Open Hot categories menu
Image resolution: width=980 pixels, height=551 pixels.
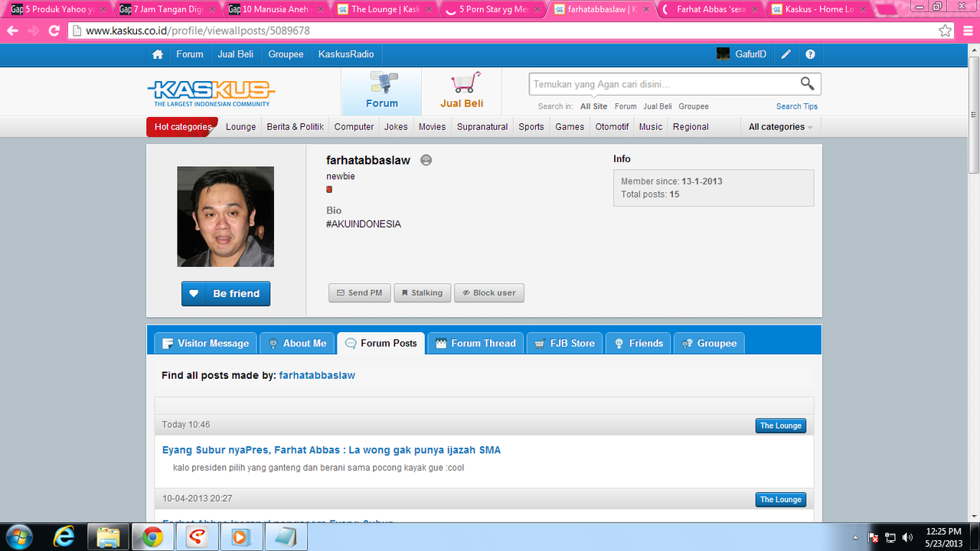coord(182,127)
